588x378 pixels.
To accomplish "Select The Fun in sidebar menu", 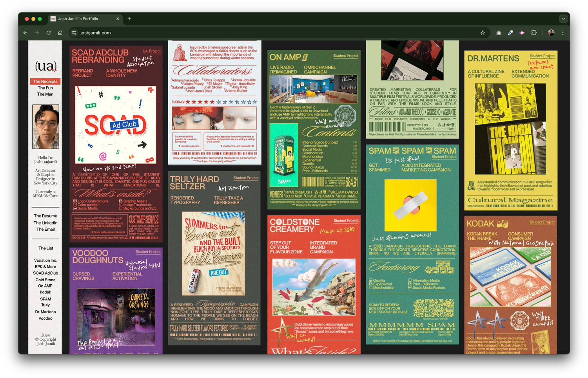I will point(45,88).
